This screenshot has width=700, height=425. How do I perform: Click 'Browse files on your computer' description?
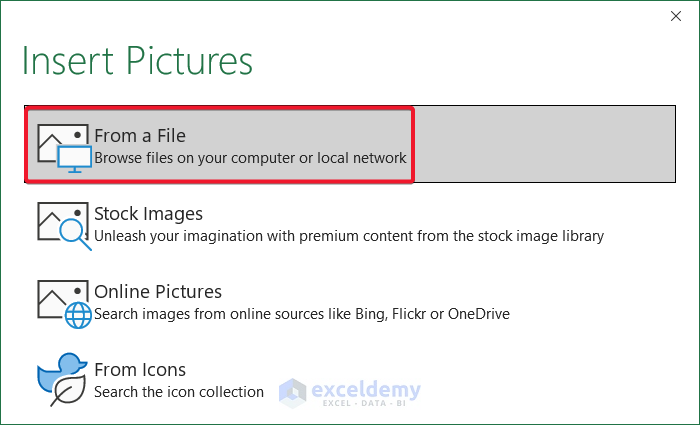pos(250,158)
